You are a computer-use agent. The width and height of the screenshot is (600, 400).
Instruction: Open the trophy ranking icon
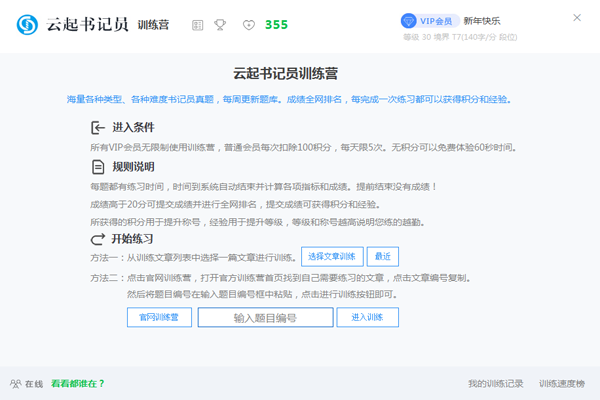point(220,25)
